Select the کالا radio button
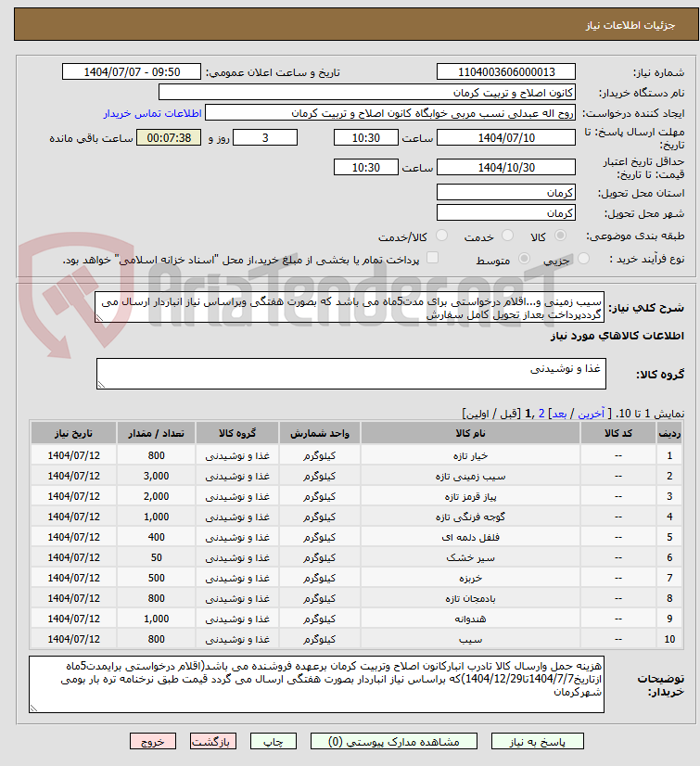700x766 pixels. 560,236
